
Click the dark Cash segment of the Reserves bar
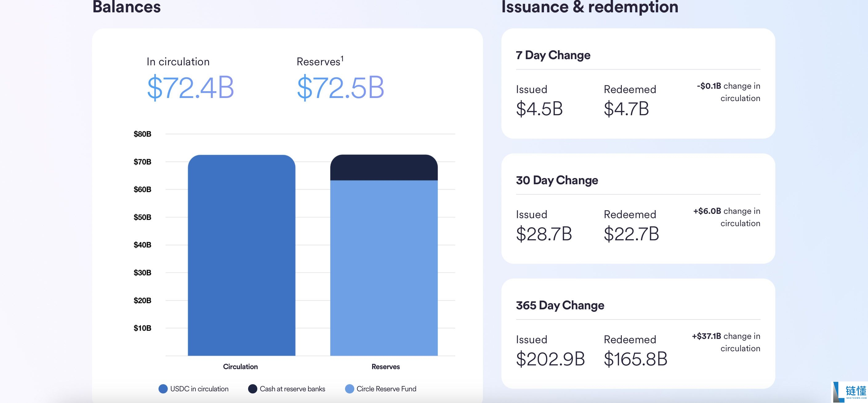384,168
